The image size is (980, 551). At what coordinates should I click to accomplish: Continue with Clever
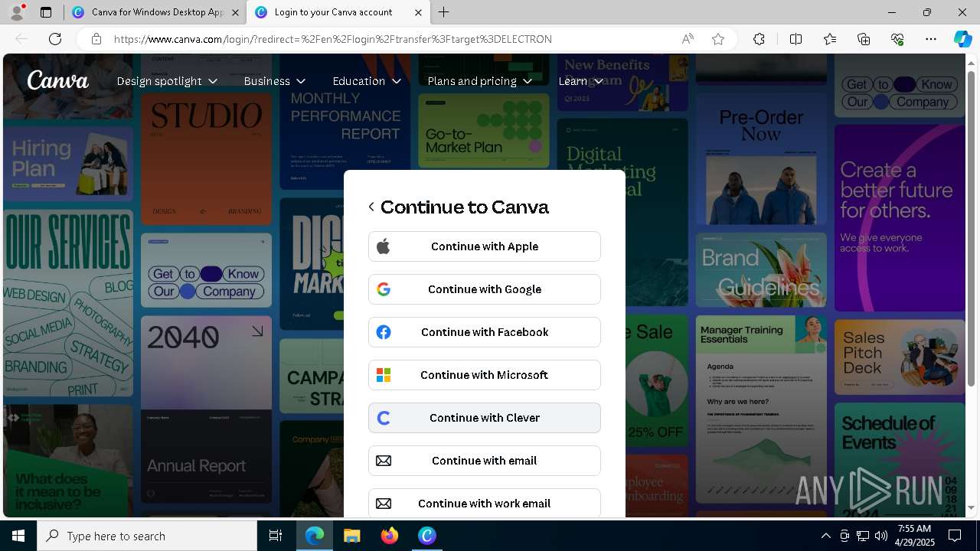coord(485,418)
